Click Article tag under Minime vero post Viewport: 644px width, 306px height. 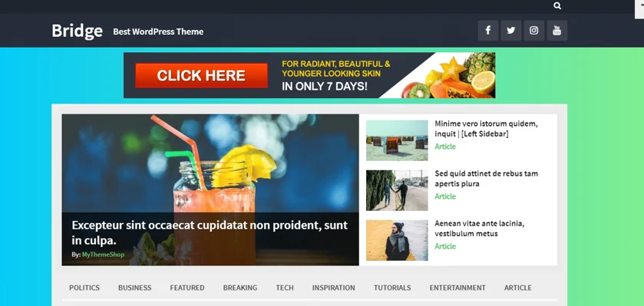(445, 146)
